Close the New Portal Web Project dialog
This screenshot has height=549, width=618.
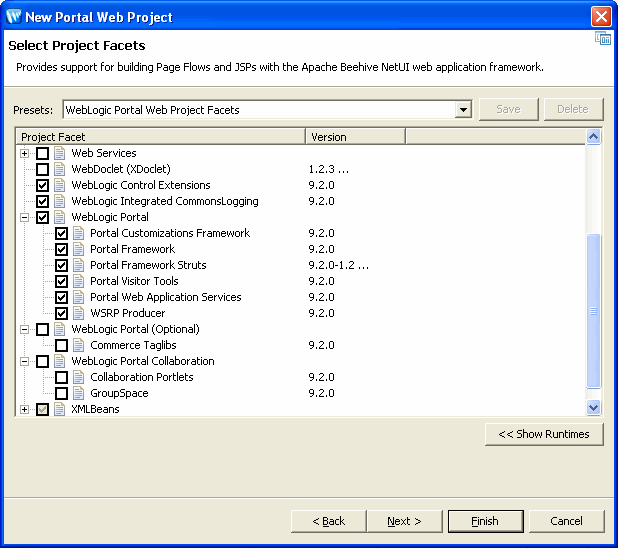pyautogui.click(x=601, y=17)
